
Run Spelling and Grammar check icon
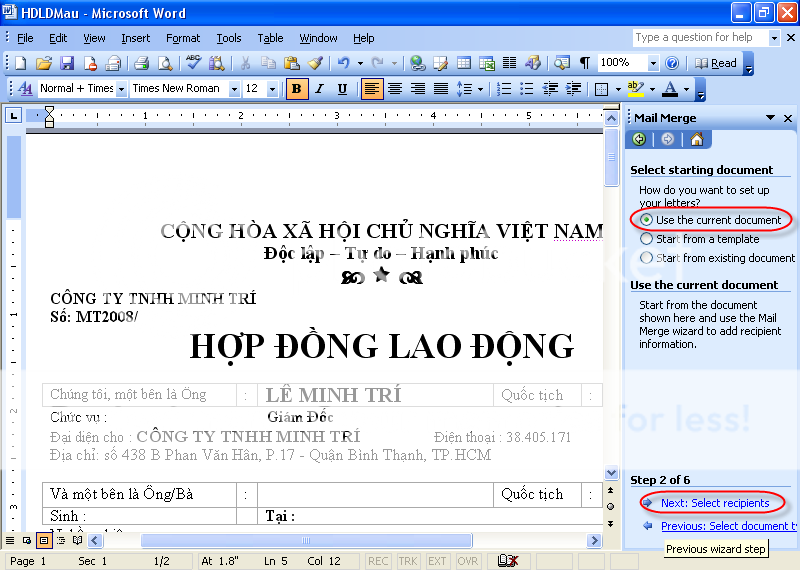pyautogui.click(x=193, y=63)
